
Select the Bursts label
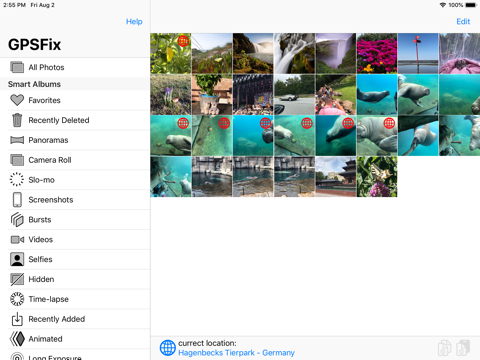[x=40, y=220]
